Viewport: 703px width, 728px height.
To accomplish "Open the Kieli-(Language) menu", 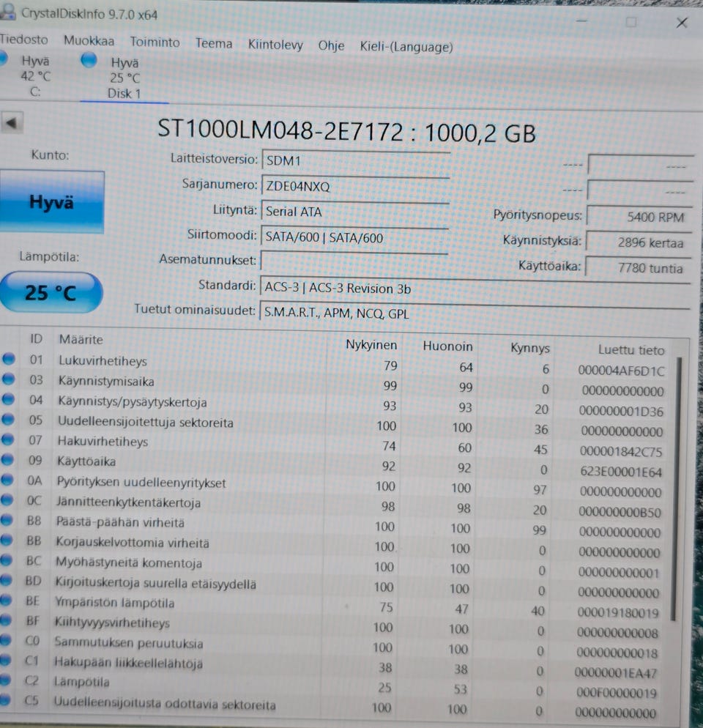I will (x=406, y=48).
